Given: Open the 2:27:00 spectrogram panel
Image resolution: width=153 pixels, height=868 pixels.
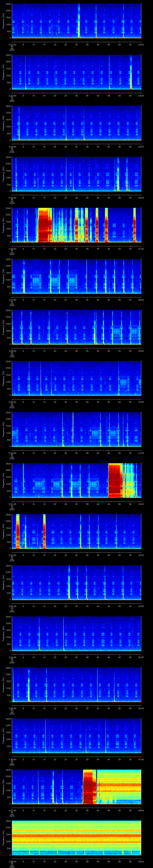Looking at the screenshot, I should 76,276.
